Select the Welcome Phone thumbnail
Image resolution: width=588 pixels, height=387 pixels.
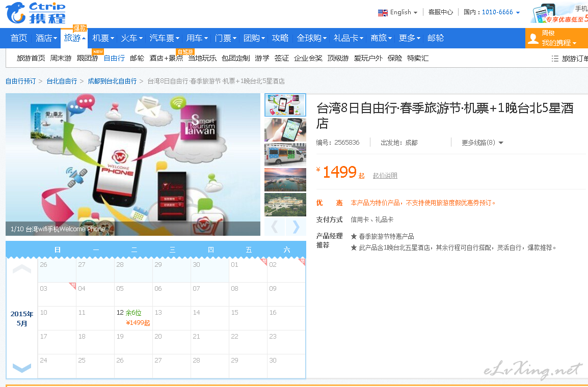click(285, 105)
